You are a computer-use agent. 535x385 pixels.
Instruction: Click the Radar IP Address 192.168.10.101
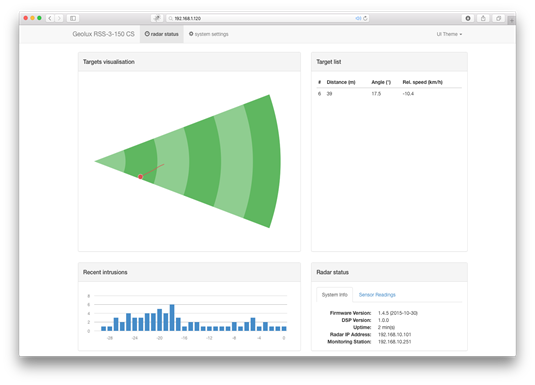click(x=394, y=334)
